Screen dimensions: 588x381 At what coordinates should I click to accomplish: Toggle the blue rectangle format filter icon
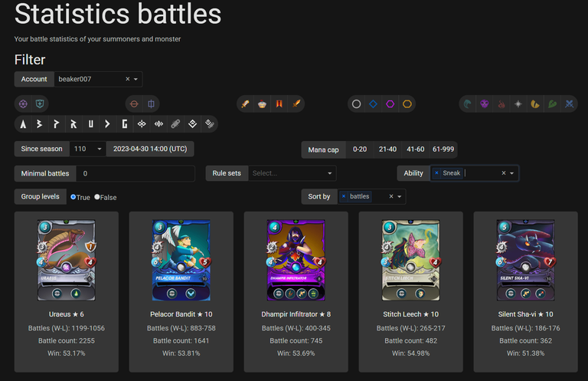click(151, 104)
